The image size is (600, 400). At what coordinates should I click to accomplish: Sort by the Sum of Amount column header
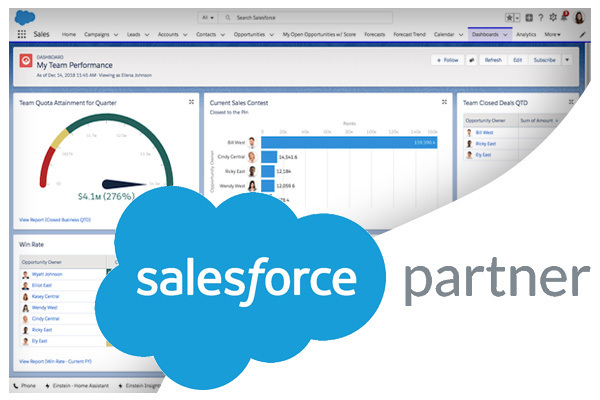click(539, 120)
